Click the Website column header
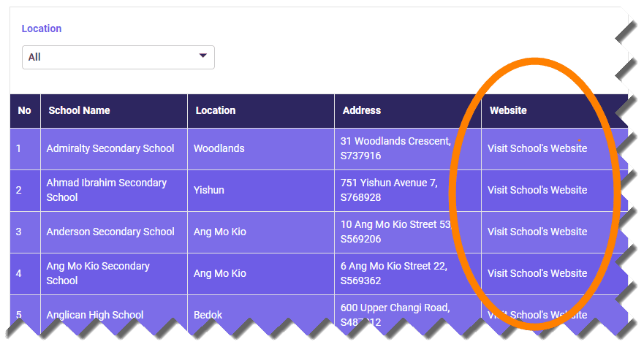Viewport: 644px width, 347px height. pos(555,111)
